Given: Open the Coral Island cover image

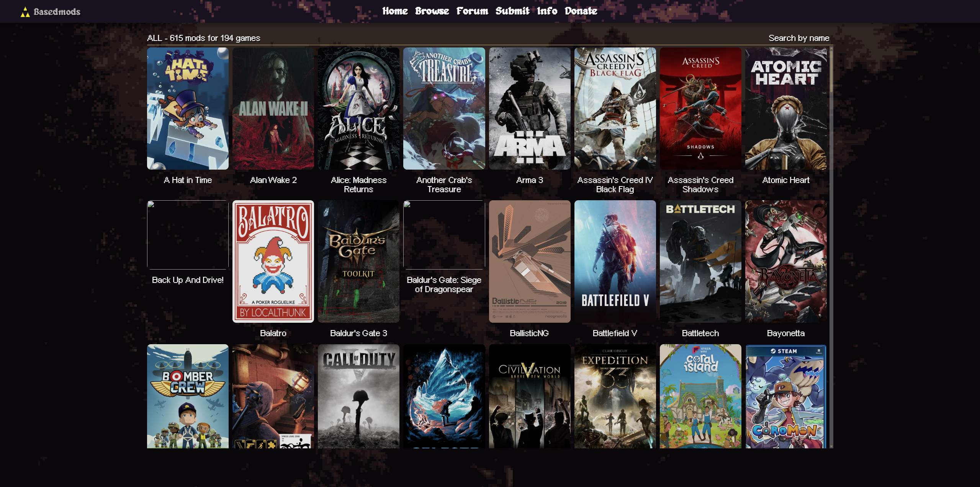Looking at the screenshot, I should pyautogui.click(x=700, y=396).
